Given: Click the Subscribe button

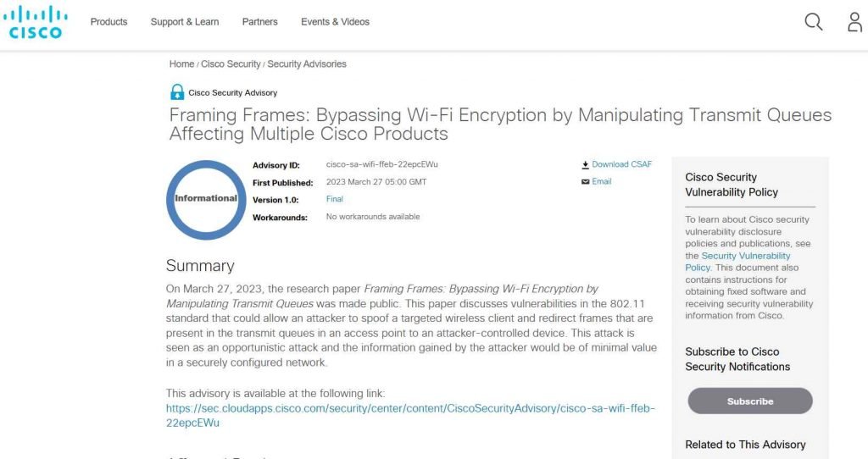Looking at the screenshot, I should [x=750, y=401].
